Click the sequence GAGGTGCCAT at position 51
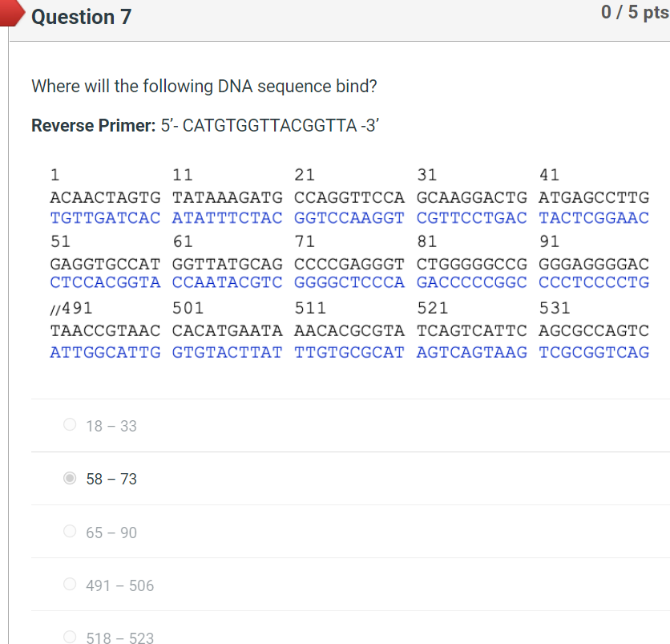Screen dimensions: 670x644 click(105, 264)
